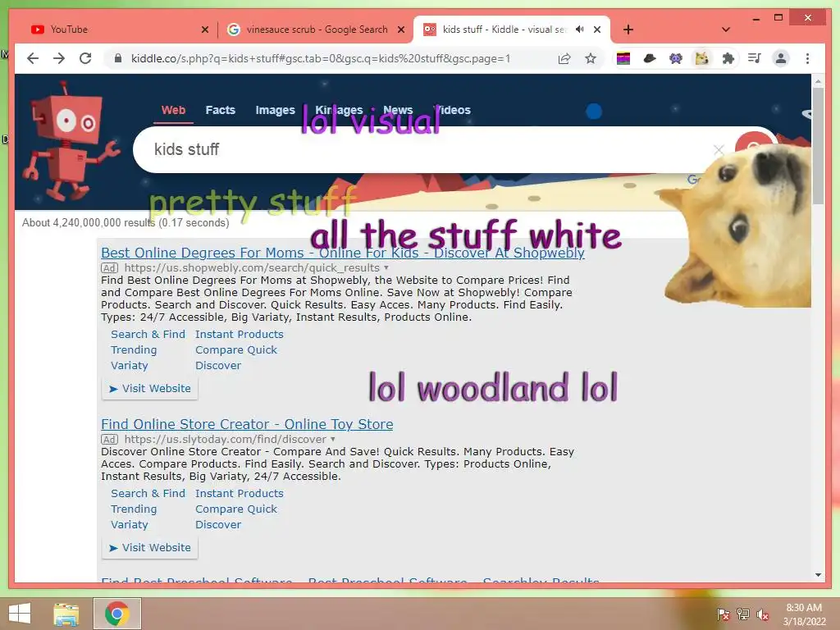Open the Chrome three-dot menu
This screenshot has height=630, width=840.
point(807,58)
